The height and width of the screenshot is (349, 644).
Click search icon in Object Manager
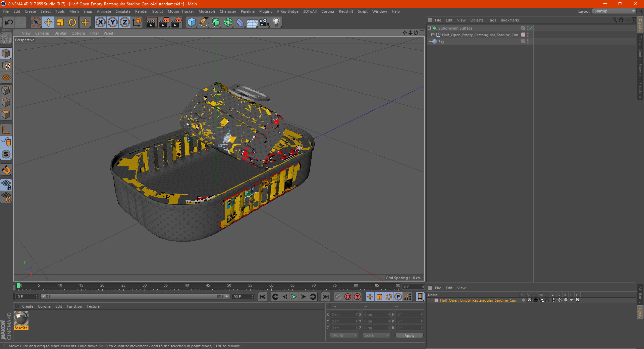pos(615,20)
